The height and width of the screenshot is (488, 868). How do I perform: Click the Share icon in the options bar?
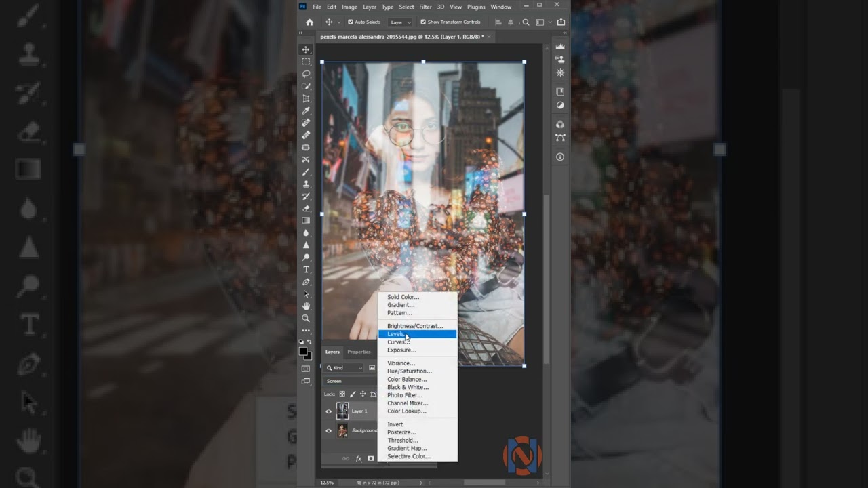(x=561, y=22)
